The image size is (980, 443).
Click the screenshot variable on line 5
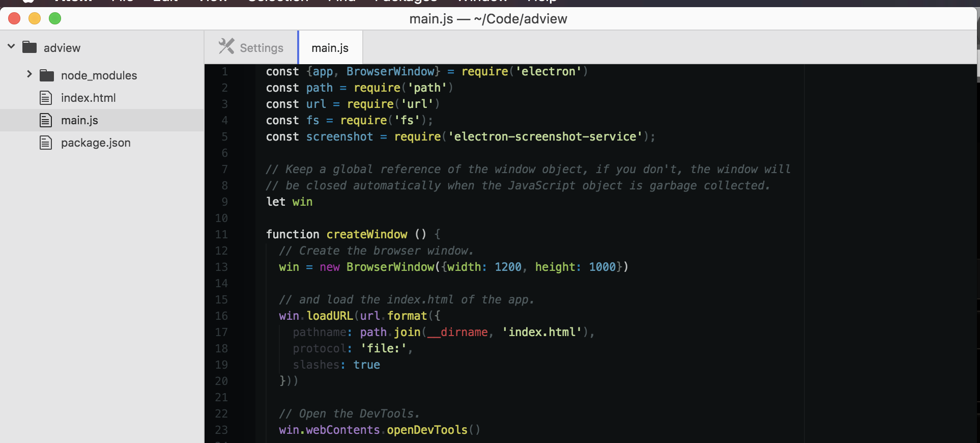pyautogui.click(x=339, y=136)
